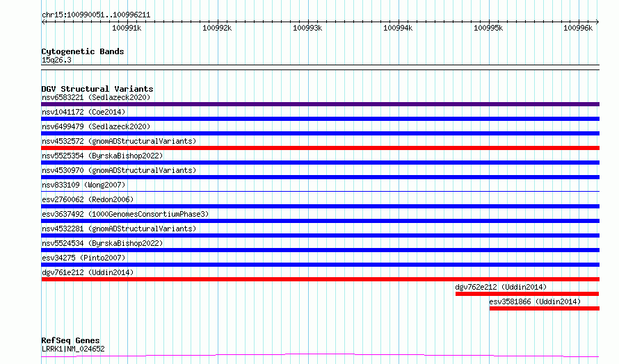Open the nsv833109 (Wong2007) label

[x=83, y=185]
